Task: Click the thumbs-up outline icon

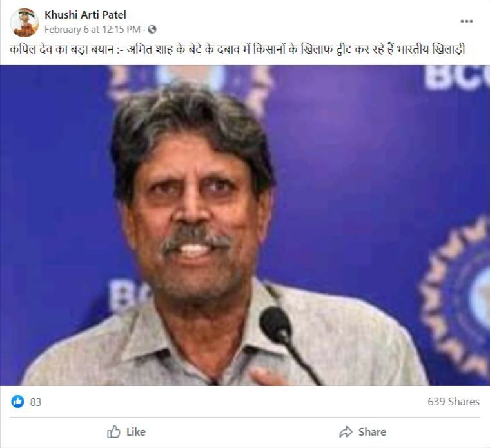Action: click(x=113, y=432)
